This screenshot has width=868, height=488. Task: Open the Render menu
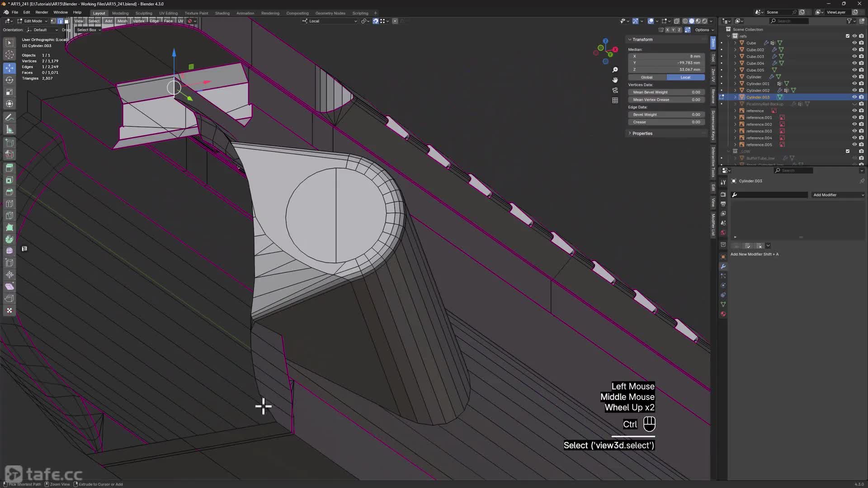pyautogui.click(x=42, y=12)
